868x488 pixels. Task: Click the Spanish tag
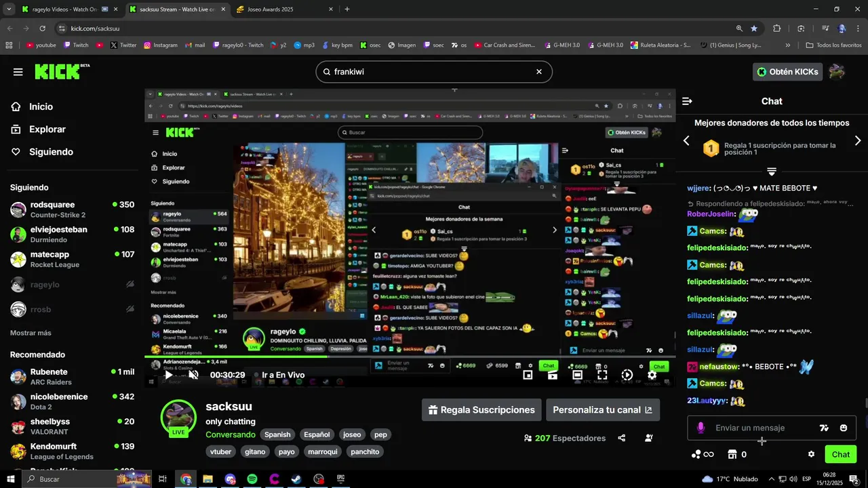point(277,434)
